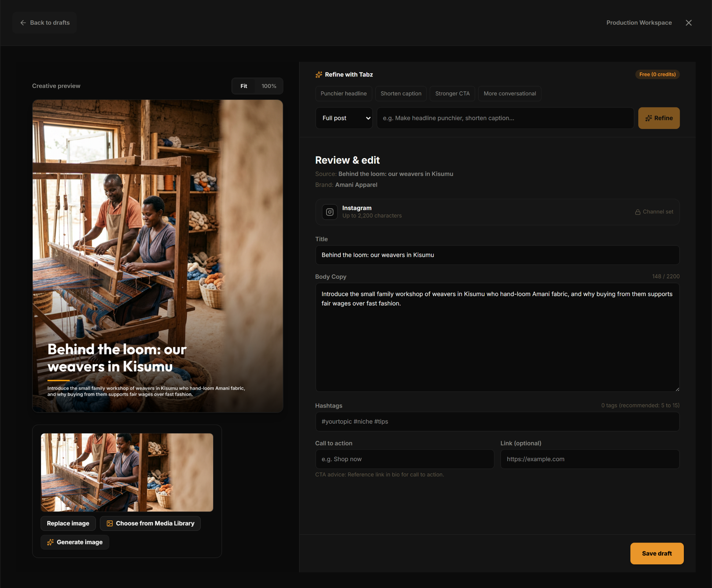712x588 pixels.
Task: Choose the Stronger CTA chip
Action: [x=452, y=93]
